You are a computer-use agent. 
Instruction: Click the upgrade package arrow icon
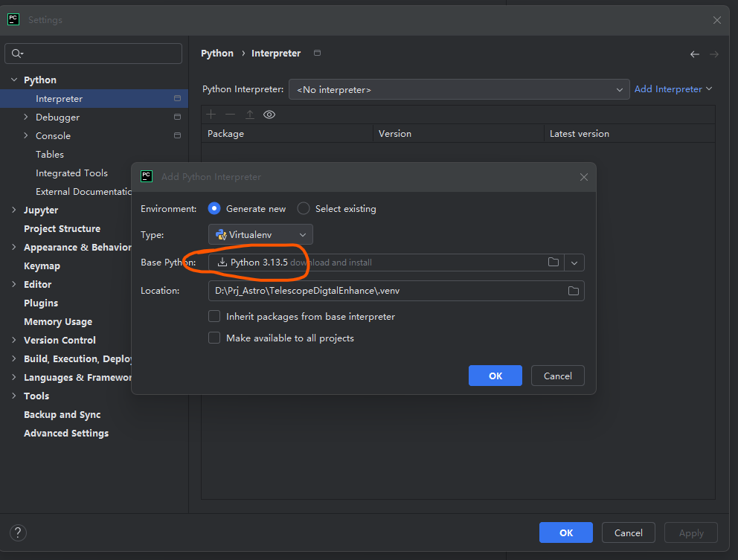[x=250, y=115]
